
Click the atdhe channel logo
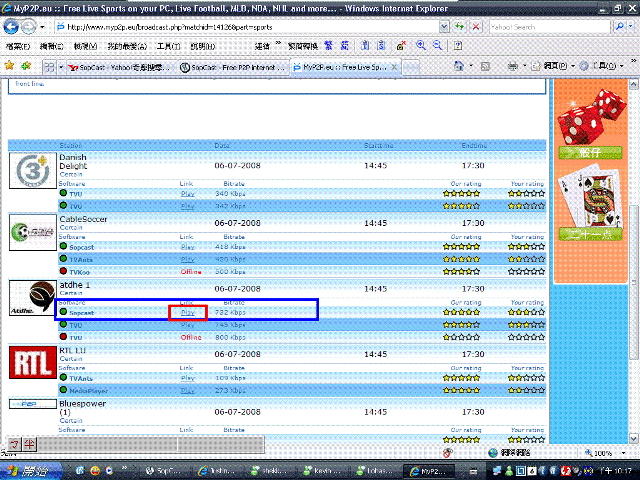31,297
